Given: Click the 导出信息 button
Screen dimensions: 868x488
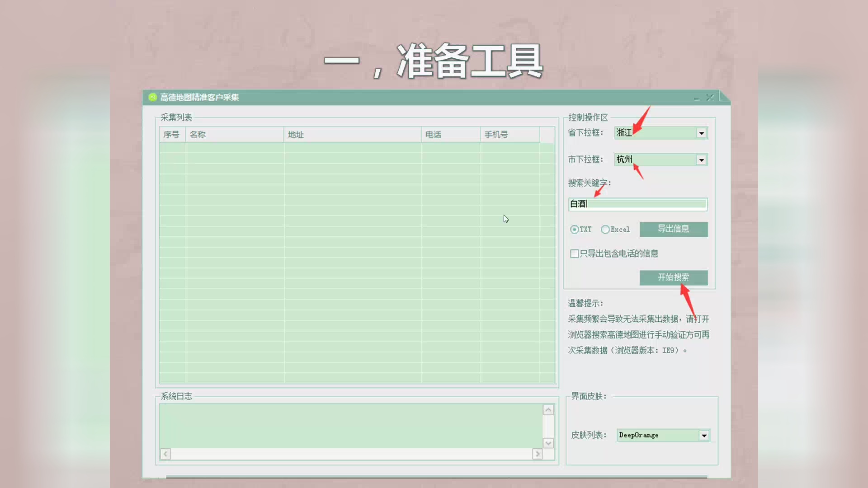Looking at the screenshot, I should 674,229.
